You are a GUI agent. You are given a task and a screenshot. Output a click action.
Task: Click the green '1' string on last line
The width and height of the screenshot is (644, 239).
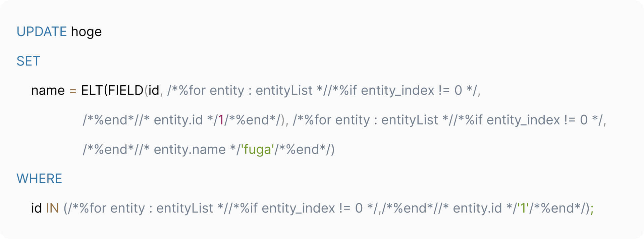coord(523,208)
